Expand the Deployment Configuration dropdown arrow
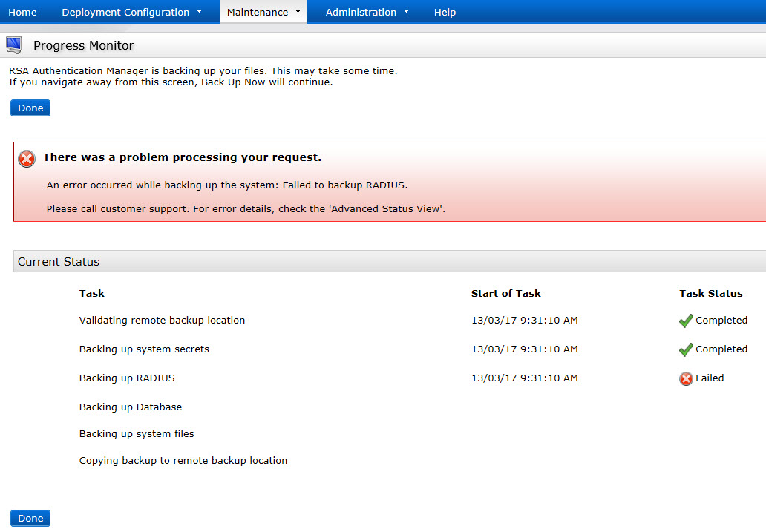This screenshot has width=766, height=532. pos(200,12)
